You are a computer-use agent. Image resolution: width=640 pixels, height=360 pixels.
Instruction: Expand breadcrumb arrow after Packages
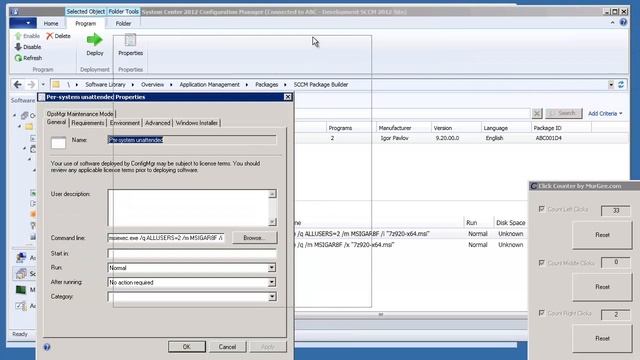(285, 84)
